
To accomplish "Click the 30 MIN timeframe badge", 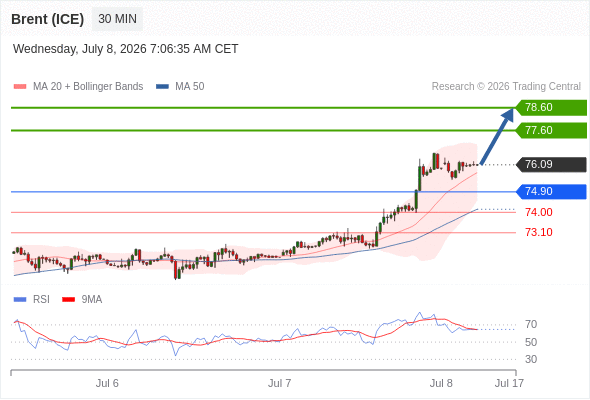I will (x=117, y=19).
